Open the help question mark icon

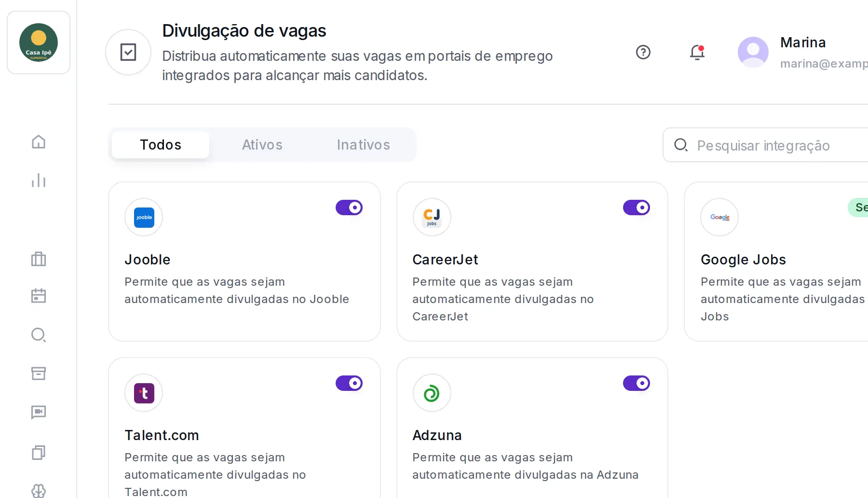click(x=643, y=52)
